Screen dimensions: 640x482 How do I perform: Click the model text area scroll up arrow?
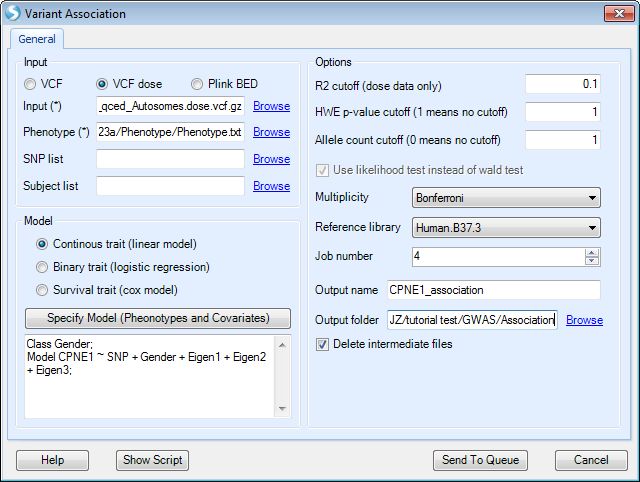click(282, 345)
